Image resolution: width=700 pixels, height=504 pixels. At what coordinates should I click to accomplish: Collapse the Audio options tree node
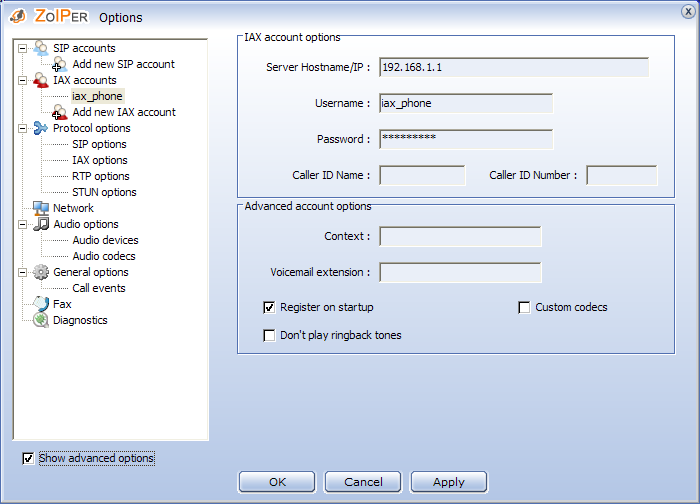22,224
